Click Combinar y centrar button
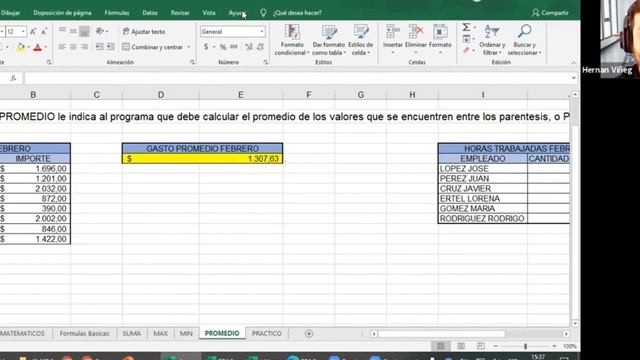The height and width of the screenshot is (360, 640). tap(153, 47)
